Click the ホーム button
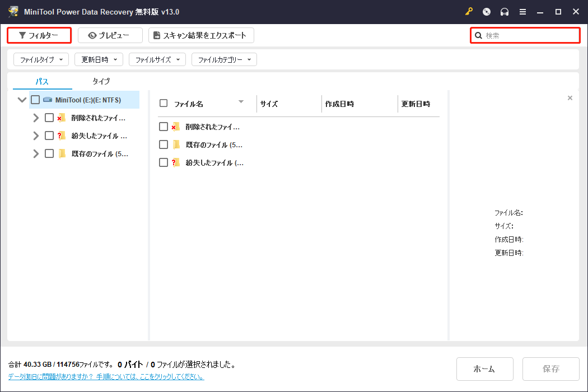588x392 pixels. tap(485, 369)
